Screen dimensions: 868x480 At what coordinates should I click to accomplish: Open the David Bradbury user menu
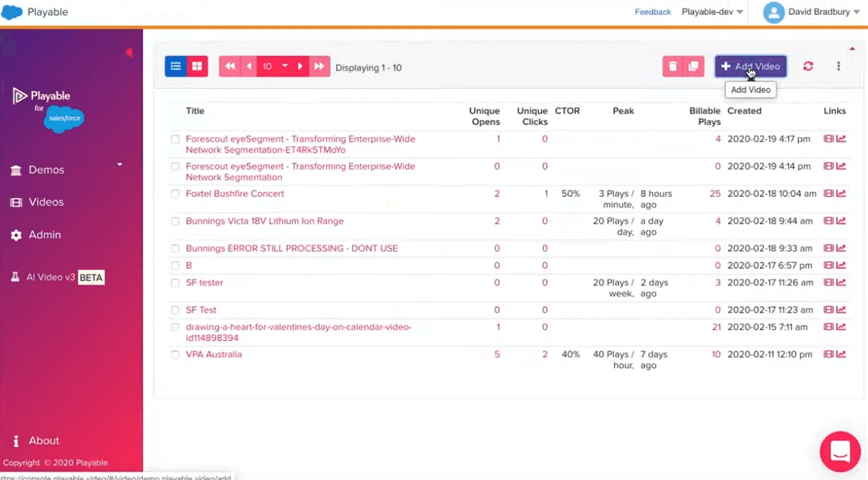[x=824, y=12]
